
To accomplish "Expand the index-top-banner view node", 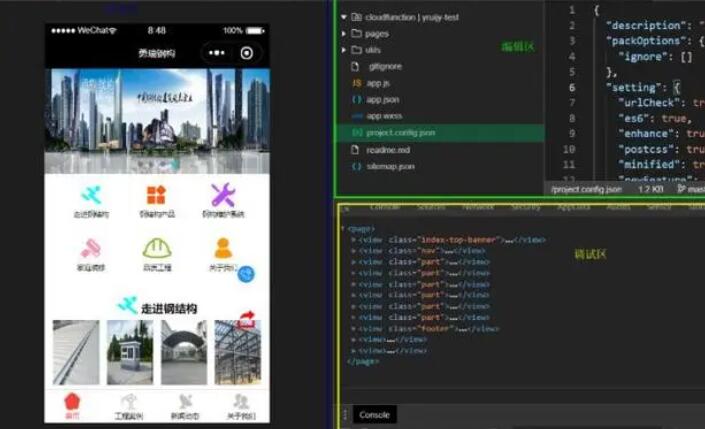I will click(353, 240).
